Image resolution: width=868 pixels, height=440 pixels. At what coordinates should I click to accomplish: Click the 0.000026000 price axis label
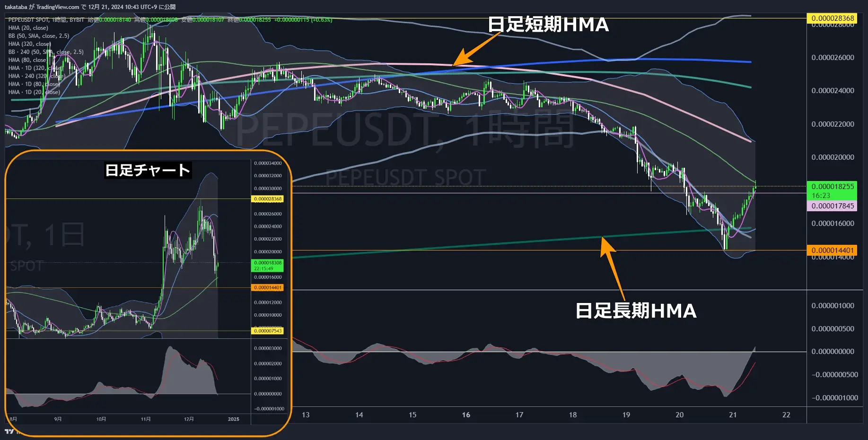click(x=833, y=58)
